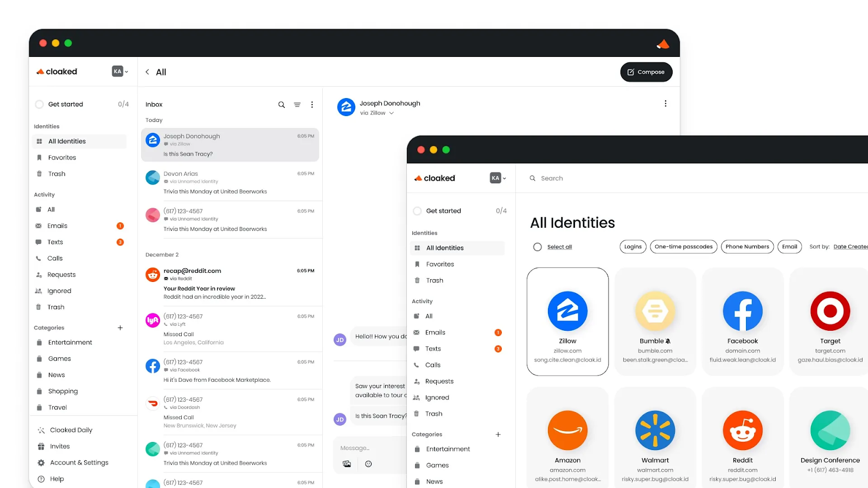Image resolution: width=868 pixels, height=488 pixels.
Task: Toggle the Email filter chip
Action: 789,247
